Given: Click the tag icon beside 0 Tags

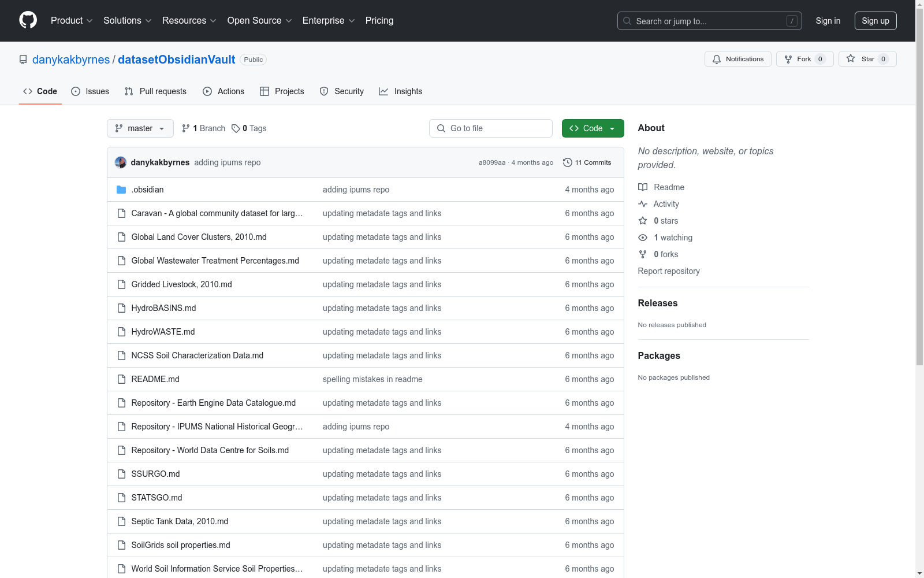Looking at the screenshot, I should coord(236,128).
